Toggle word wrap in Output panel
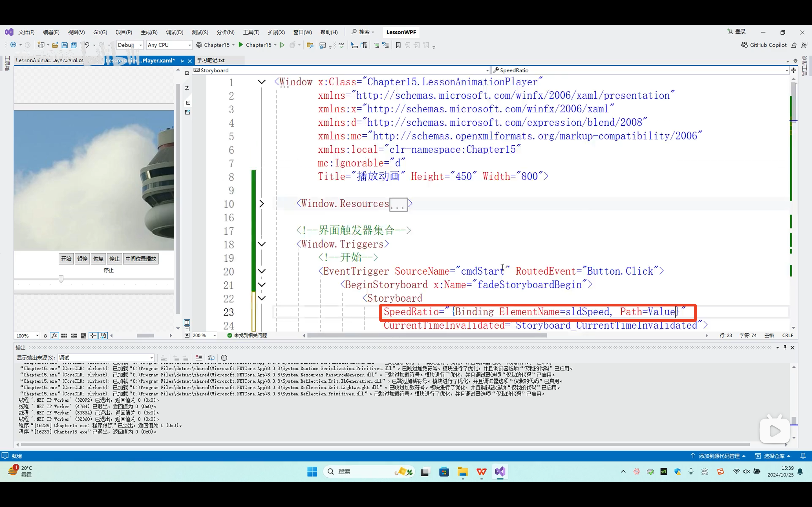This screenshot has width=812, height=507. [211, 358]
